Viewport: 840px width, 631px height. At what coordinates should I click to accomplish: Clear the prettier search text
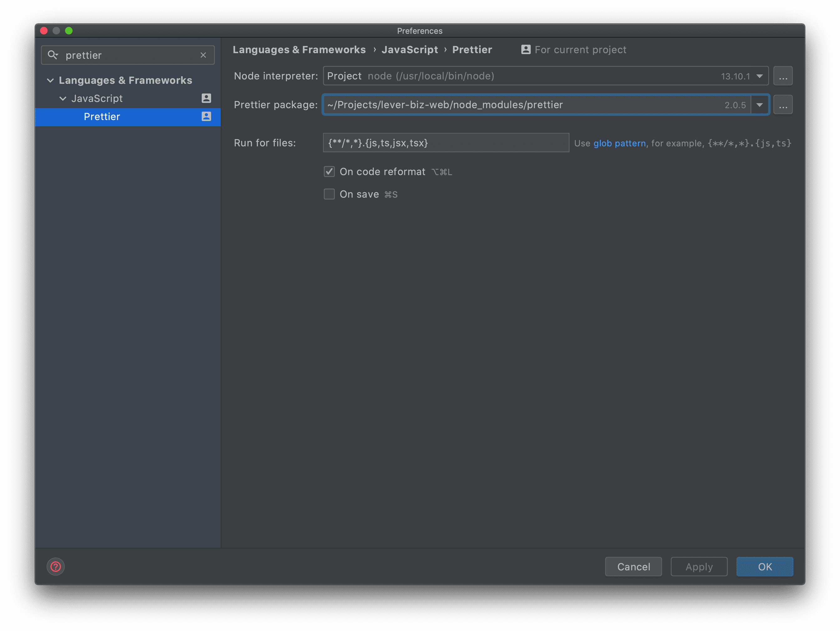click(x=203, y=55)
